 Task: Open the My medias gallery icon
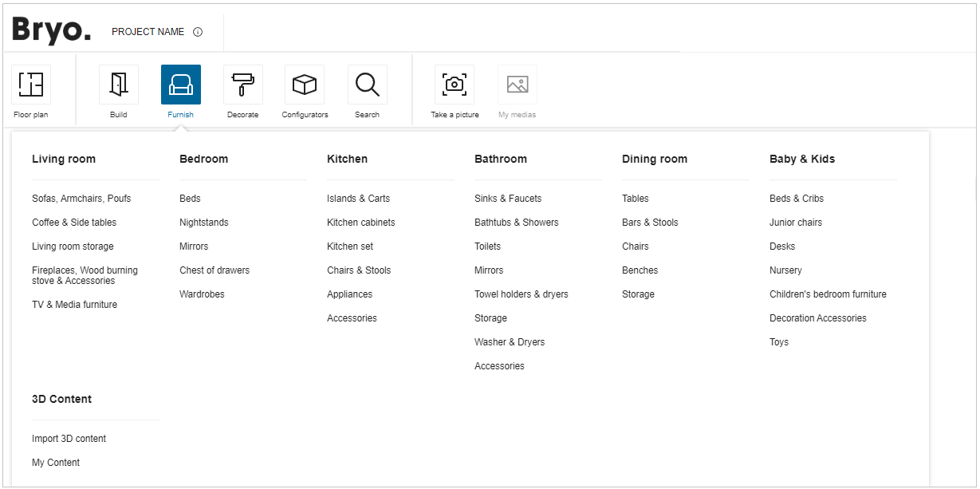pyautogui.click(x=518, y=85)
